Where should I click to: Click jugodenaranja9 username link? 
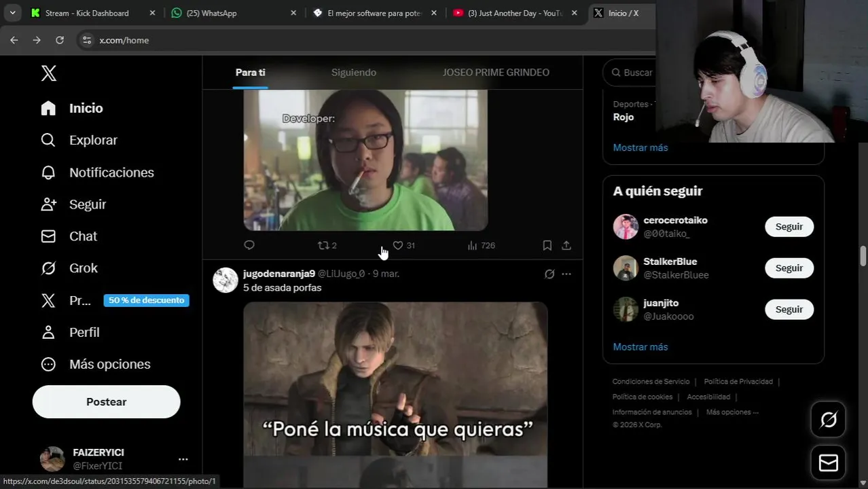(x=279, y=274)
